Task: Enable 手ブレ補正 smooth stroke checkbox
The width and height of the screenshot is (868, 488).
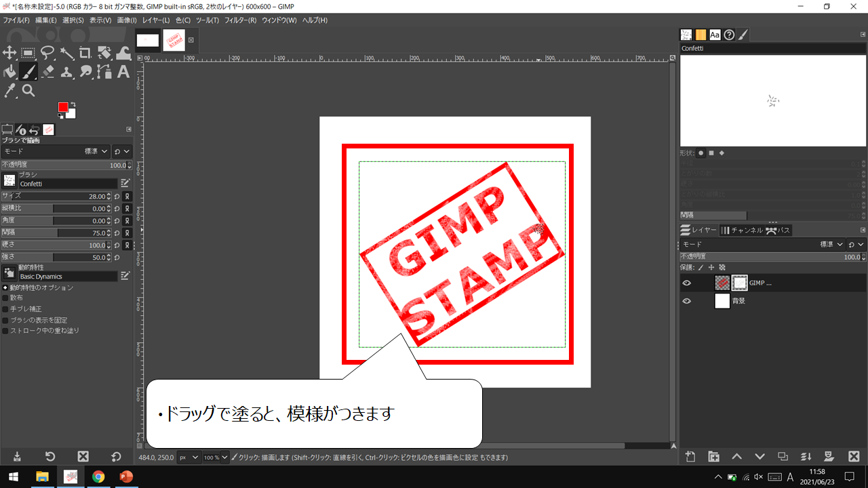Action: click(x=5, y=309)
